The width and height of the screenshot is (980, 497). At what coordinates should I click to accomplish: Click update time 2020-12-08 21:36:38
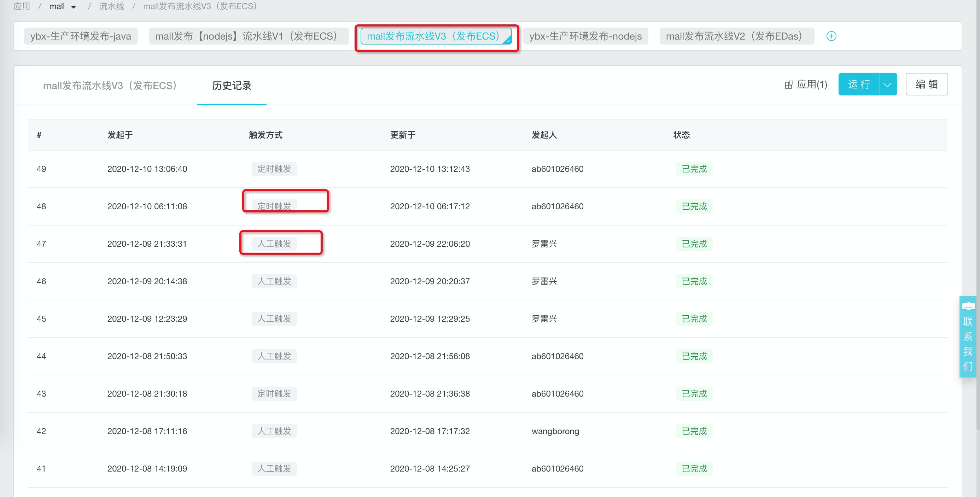click(430, 393)
